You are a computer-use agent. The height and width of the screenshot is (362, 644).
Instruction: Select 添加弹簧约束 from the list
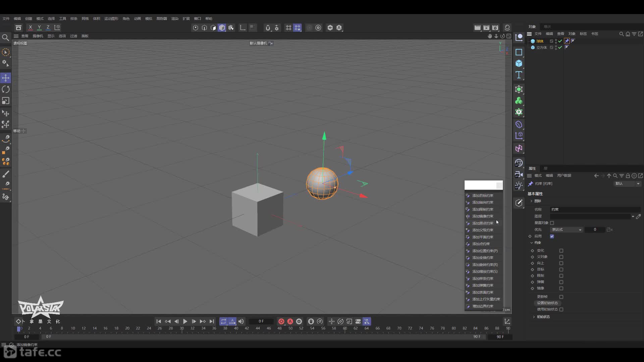pos(483,285)
